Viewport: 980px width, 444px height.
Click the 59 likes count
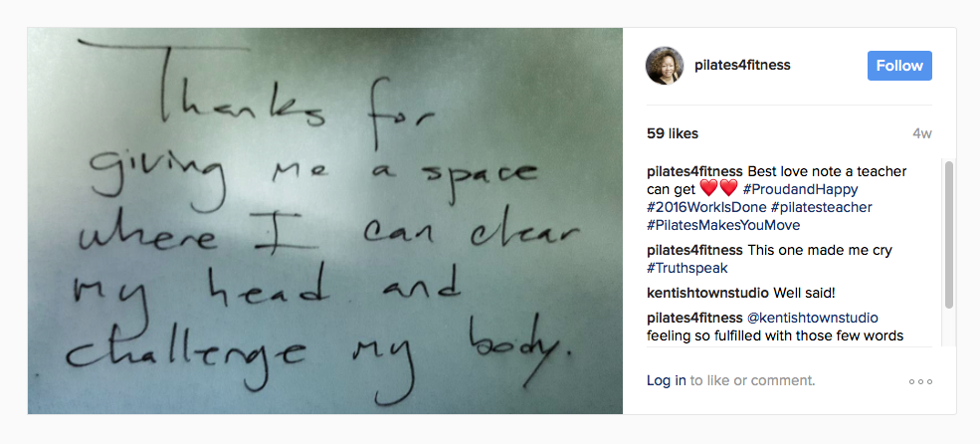673,133
